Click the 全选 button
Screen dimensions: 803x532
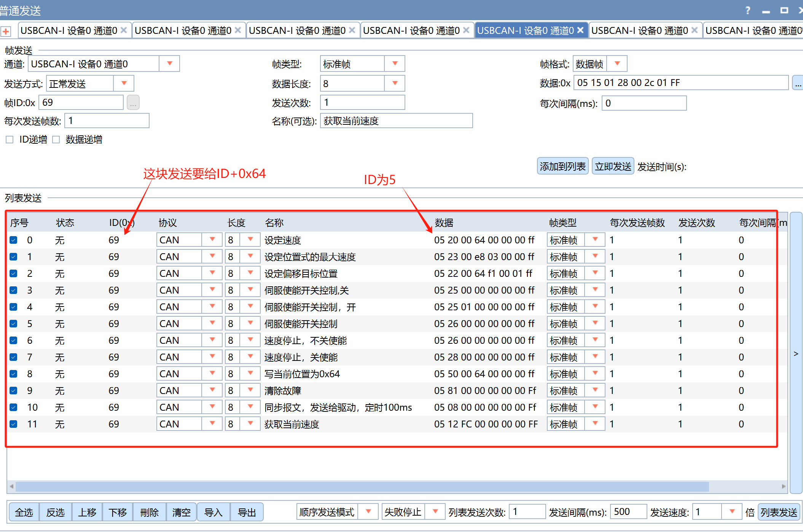tap(24, 512)
